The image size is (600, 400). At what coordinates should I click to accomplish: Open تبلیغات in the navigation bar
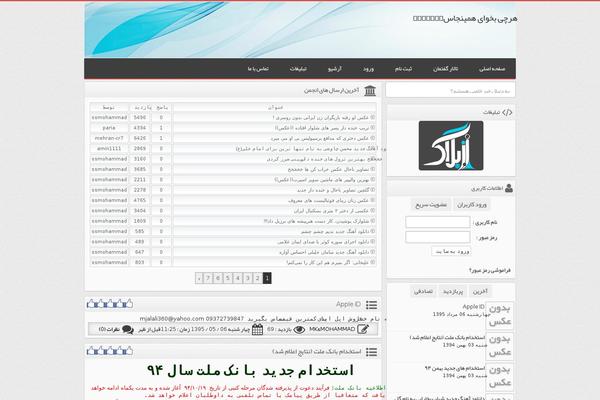coord(298,69)
